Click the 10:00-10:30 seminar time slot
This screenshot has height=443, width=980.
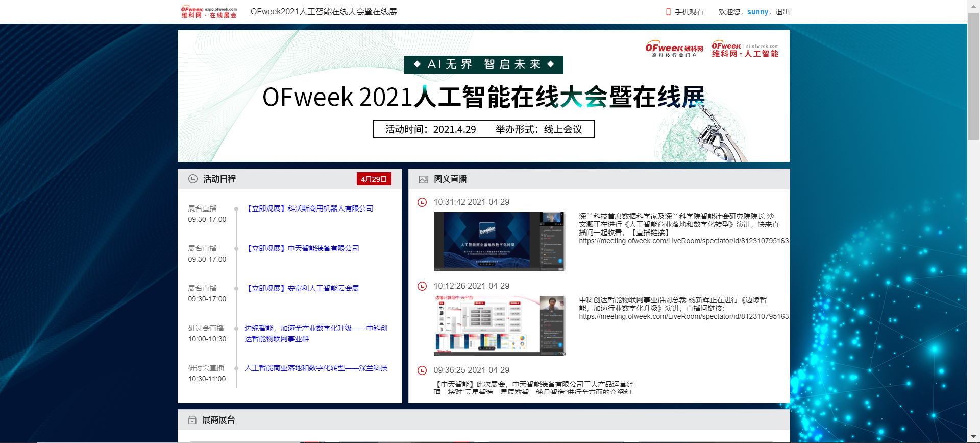[207, 339]
